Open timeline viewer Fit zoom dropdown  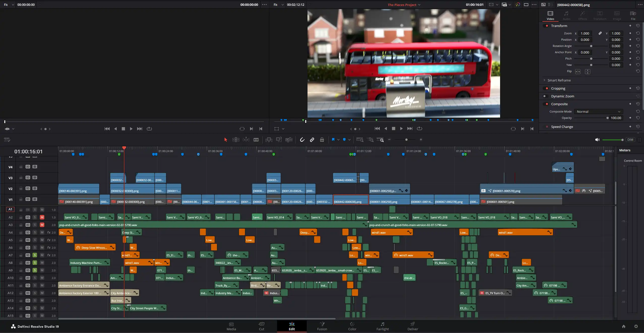[279, 5]
